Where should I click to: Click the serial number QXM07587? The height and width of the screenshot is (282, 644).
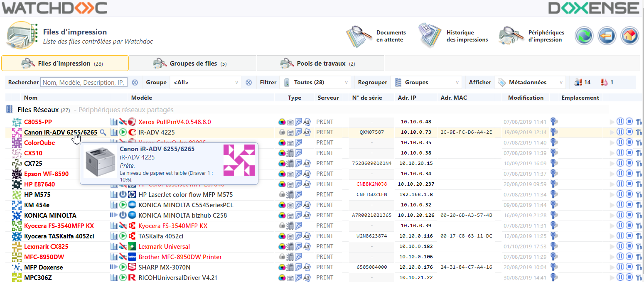coord(371,132)
